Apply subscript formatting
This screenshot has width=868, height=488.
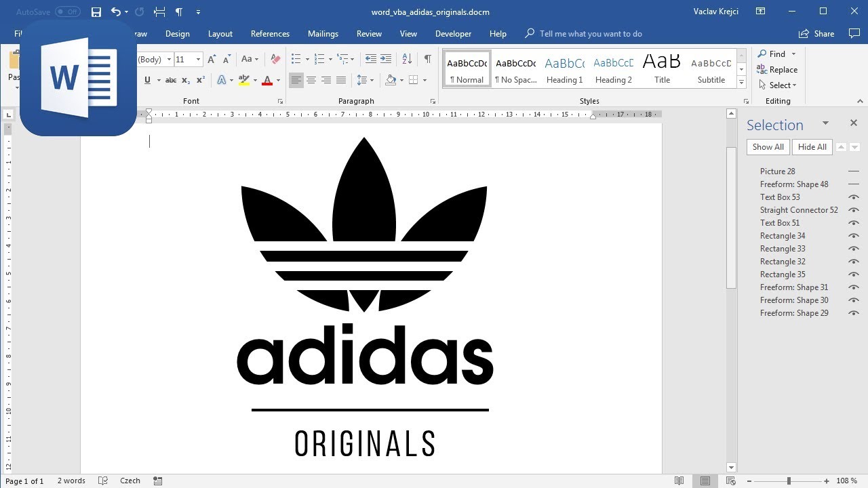[186, 80]
